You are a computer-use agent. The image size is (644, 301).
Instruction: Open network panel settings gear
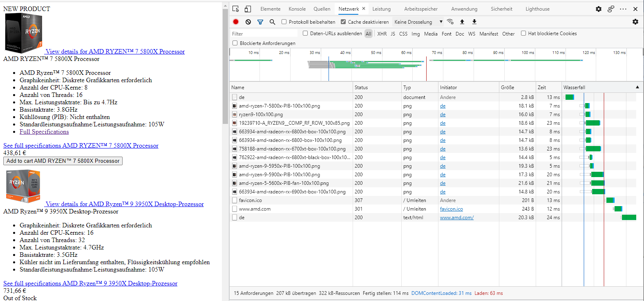point(635,22)
